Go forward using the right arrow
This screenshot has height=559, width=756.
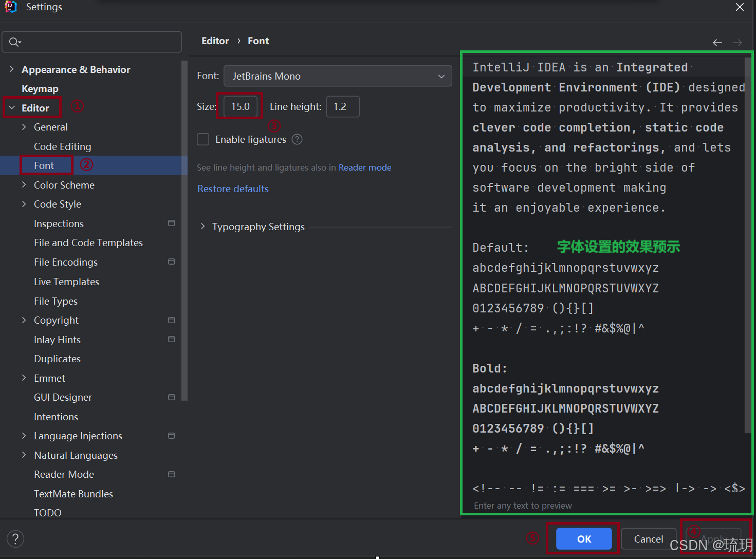[x=737, y=43]
